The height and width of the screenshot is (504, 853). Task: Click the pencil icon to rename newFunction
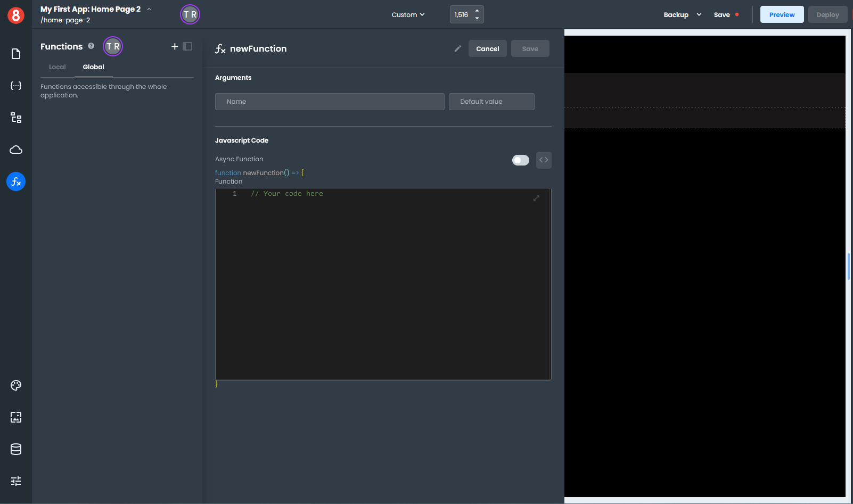[457, 48]
